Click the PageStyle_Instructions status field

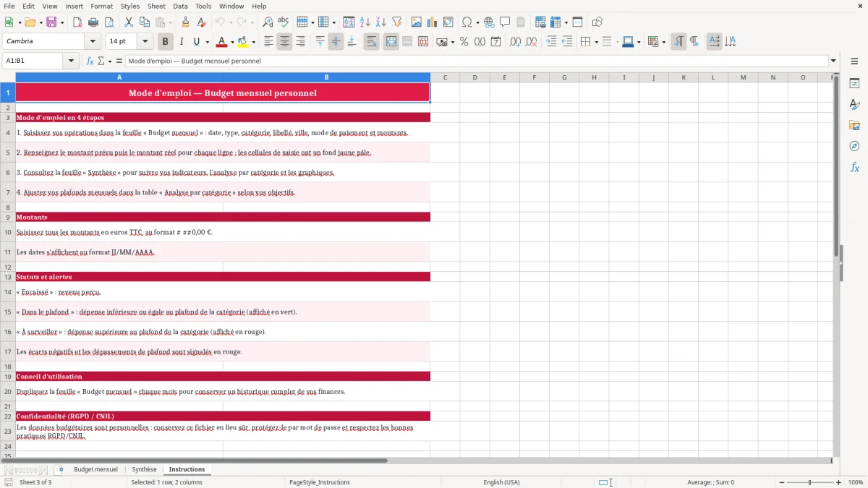320,482
